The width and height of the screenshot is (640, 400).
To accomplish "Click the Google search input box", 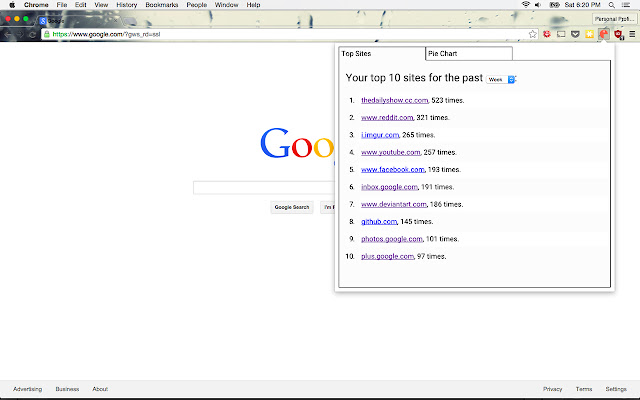I will [264, 188].
